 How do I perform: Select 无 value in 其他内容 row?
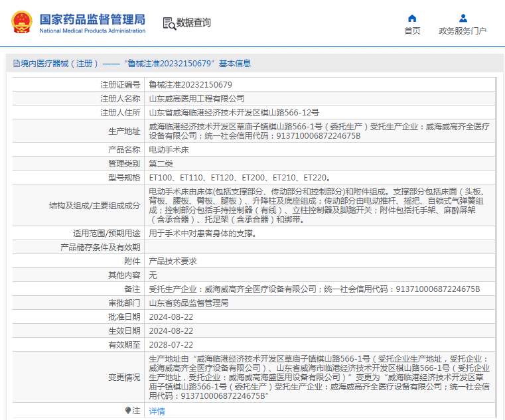pos(153,275)
